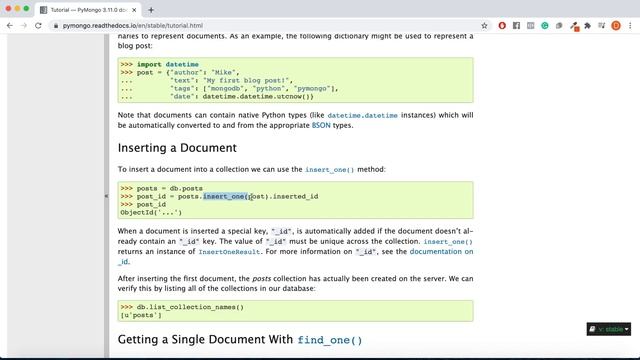Open the red Opera-style extension icon
Viewport: 640px width, 360px height.
coord(502,26)
